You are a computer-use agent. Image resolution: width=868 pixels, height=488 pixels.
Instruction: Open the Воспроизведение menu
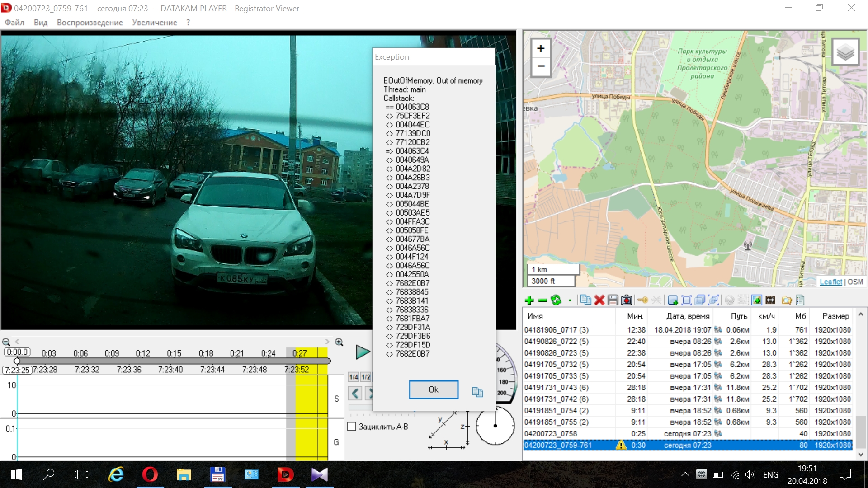coord(90,23)
